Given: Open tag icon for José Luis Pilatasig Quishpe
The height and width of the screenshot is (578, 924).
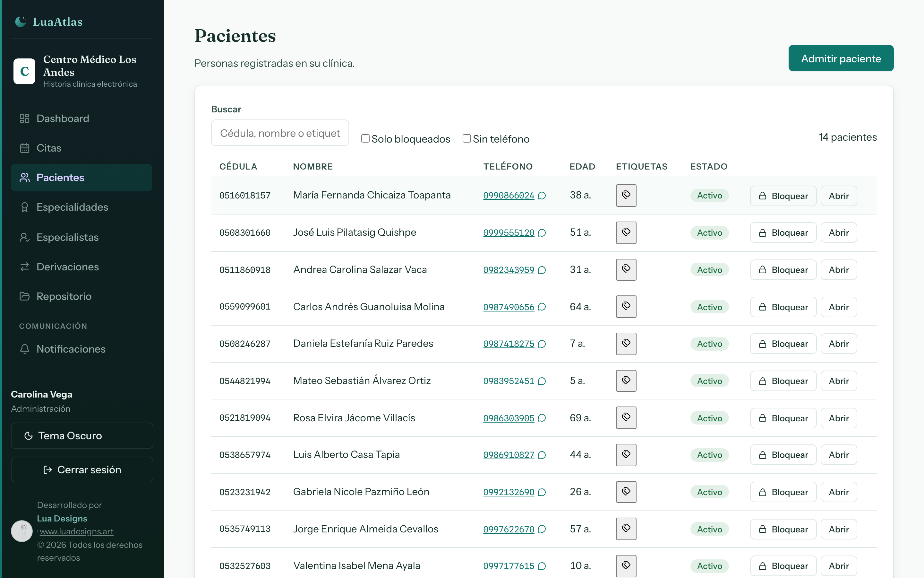Looking at the screenshot, I should pyautogui.click(x=626, y=232).
